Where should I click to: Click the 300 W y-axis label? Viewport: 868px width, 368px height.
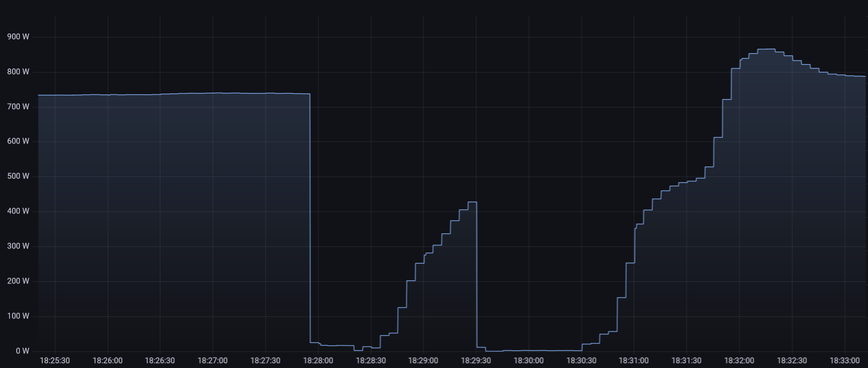[18, 246]
